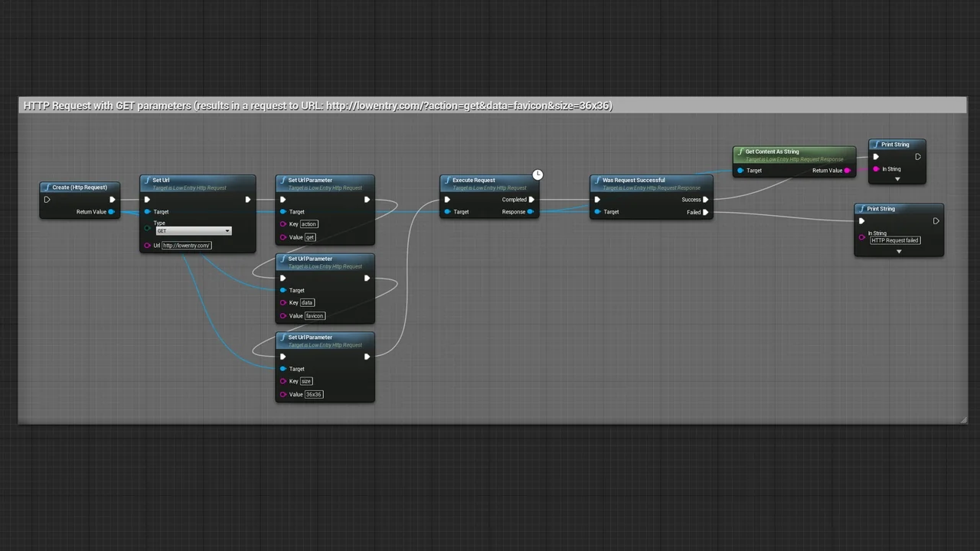Select the HTTP Request comment box title
Image resolution: width=980 pixels, height=551 pixels.
(318, 106)
